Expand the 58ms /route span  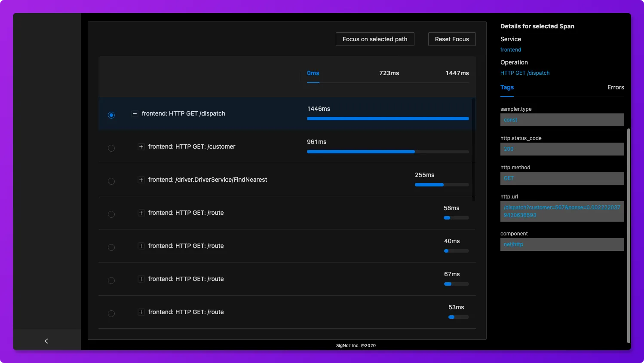coord(141,213)
